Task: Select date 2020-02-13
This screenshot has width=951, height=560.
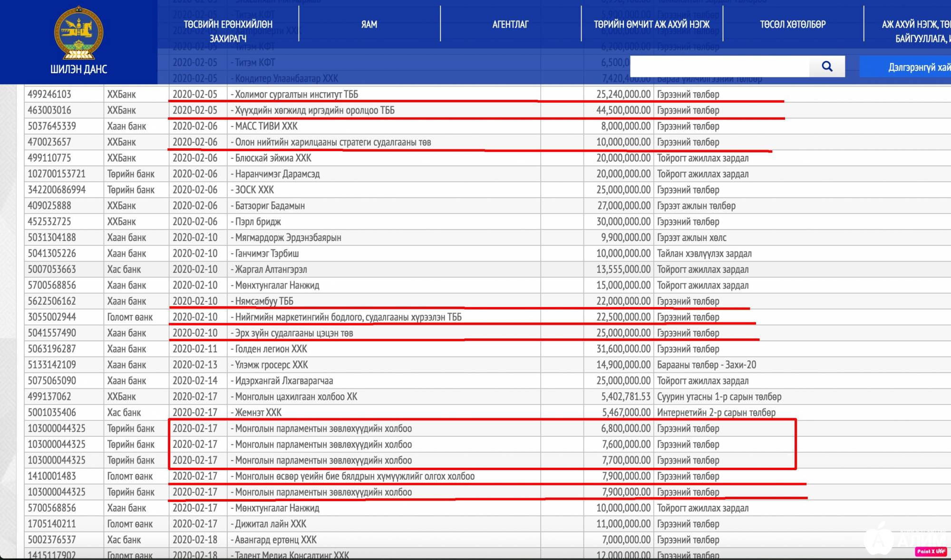Action: click(195, 365)
